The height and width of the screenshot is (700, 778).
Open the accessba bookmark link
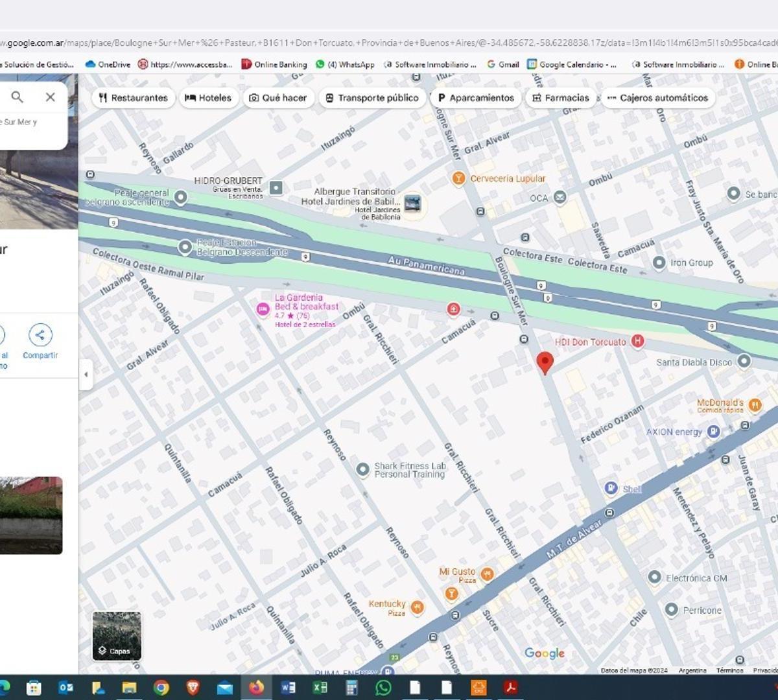[x=185, y=64]
